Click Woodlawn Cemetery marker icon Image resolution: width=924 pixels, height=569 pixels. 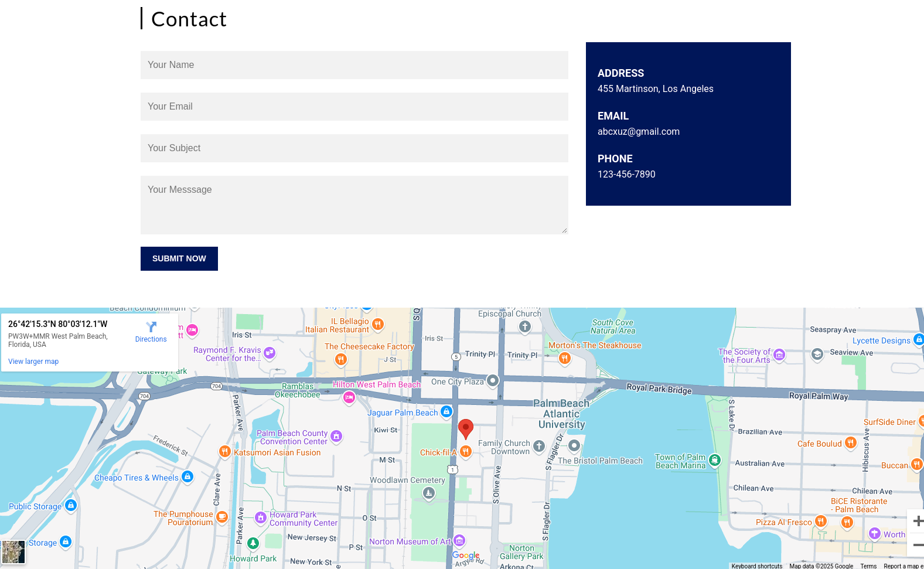click(x=429, y=493)
